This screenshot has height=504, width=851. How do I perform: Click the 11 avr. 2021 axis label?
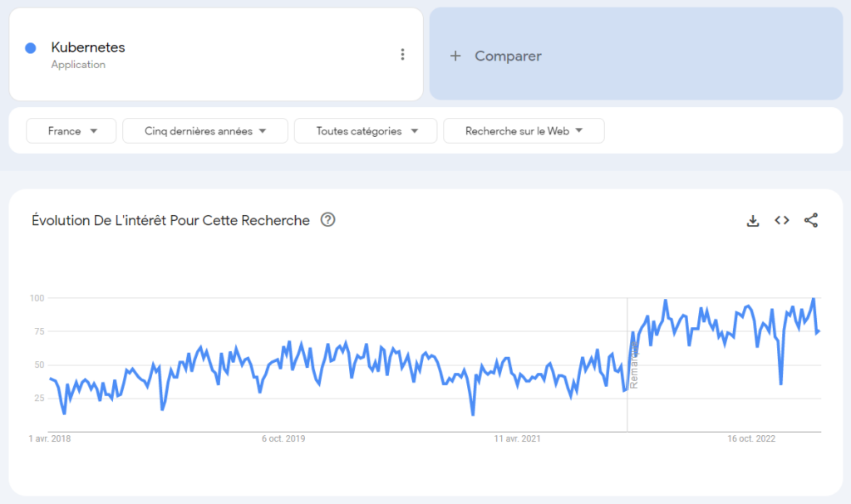[517, 438]
